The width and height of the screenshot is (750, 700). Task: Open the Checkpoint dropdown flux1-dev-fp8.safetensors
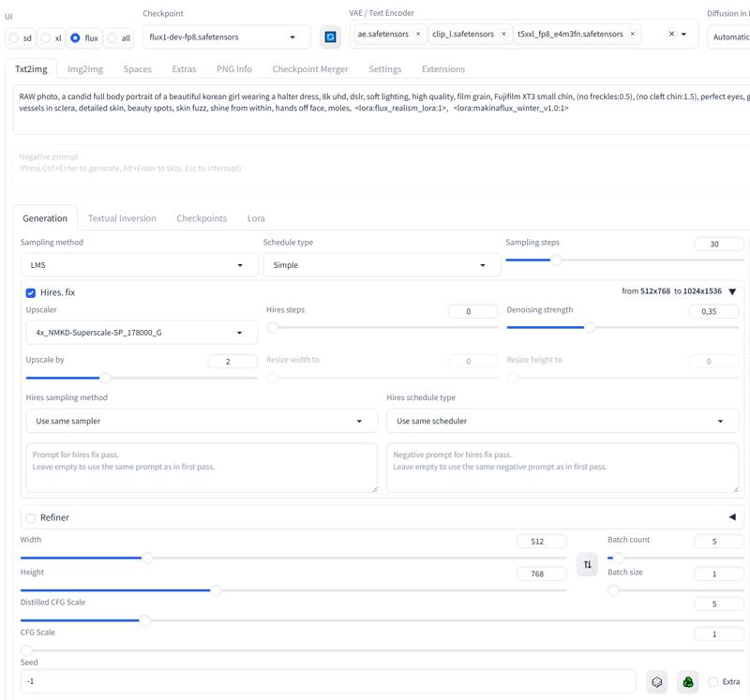tap(227, 37)
